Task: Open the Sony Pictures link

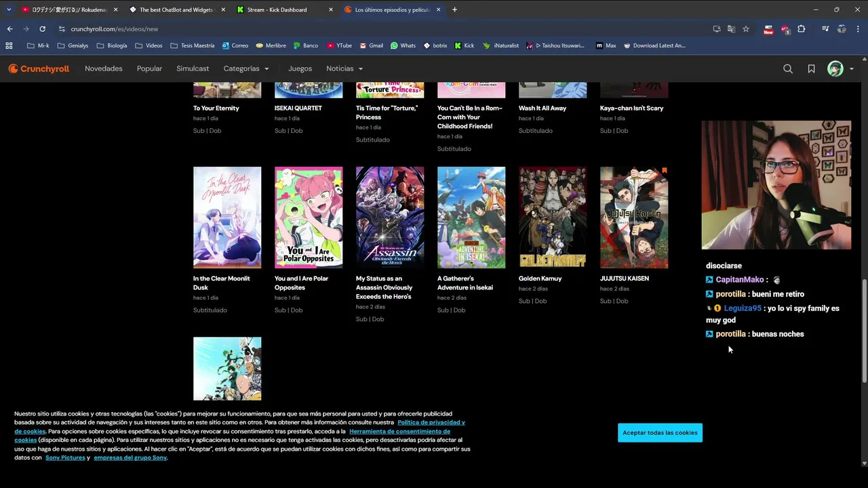Action: 65,457
